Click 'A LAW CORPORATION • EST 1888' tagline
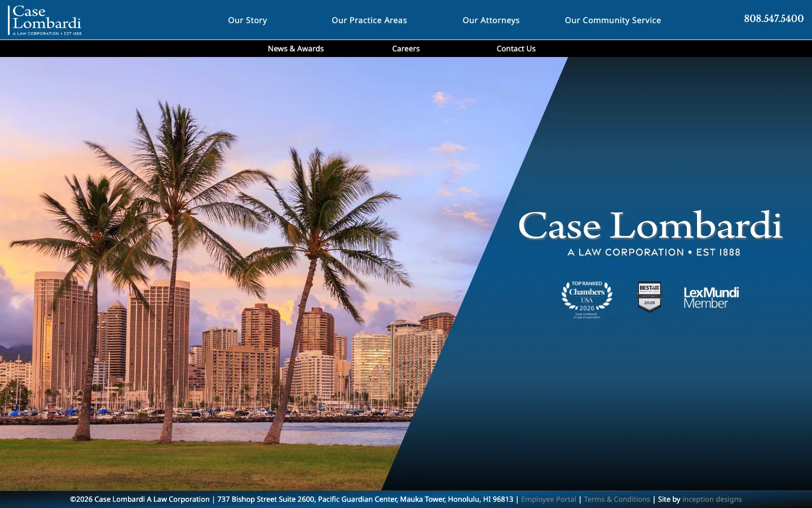Screen dimensions: 812x508 pos(654,252)
